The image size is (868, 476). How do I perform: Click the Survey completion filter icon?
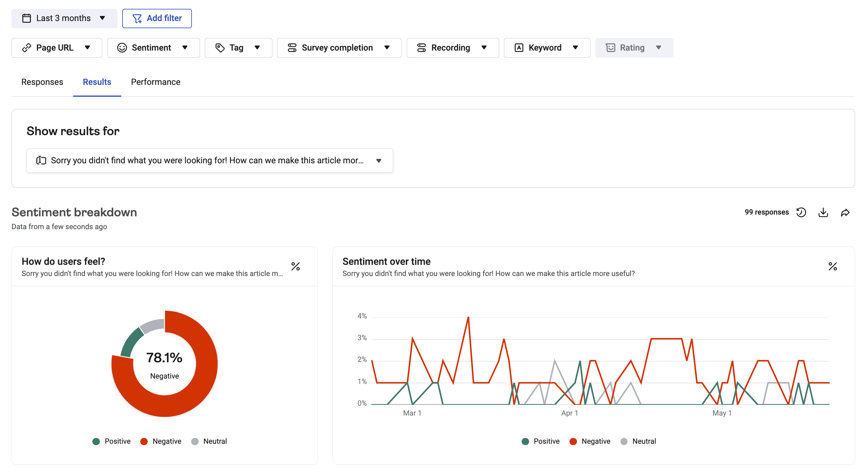click(292, 48)
